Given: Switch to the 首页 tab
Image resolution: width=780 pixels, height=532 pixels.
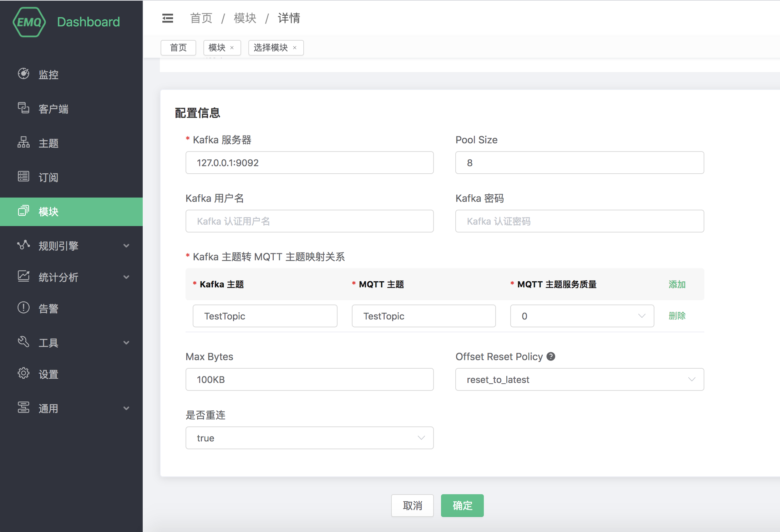Looking at the screenshot, I should point(178,48).
